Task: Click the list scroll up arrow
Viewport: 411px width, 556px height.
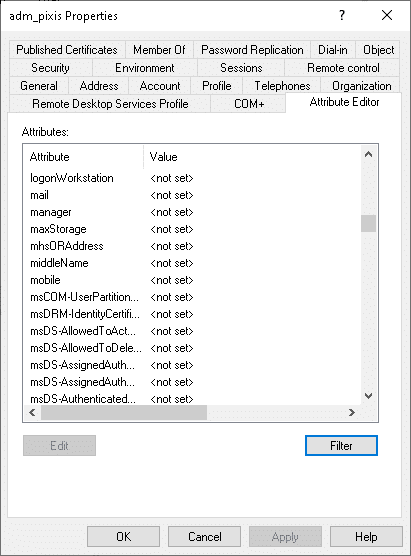Action: tap(368, 154)
